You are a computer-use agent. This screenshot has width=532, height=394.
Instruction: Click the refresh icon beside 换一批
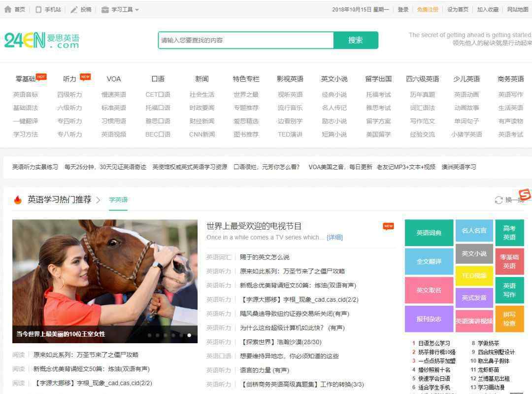(x=499, y=200)
